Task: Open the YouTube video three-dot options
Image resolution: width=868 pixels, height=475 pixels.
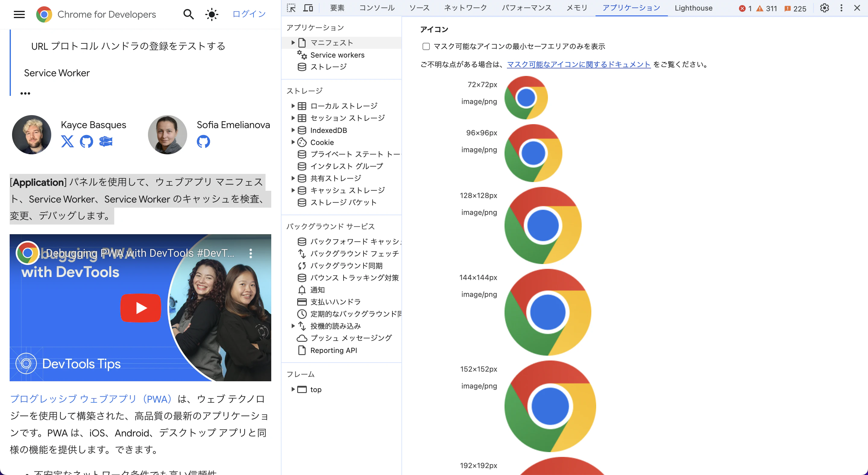Action: (x=251, y=253)
